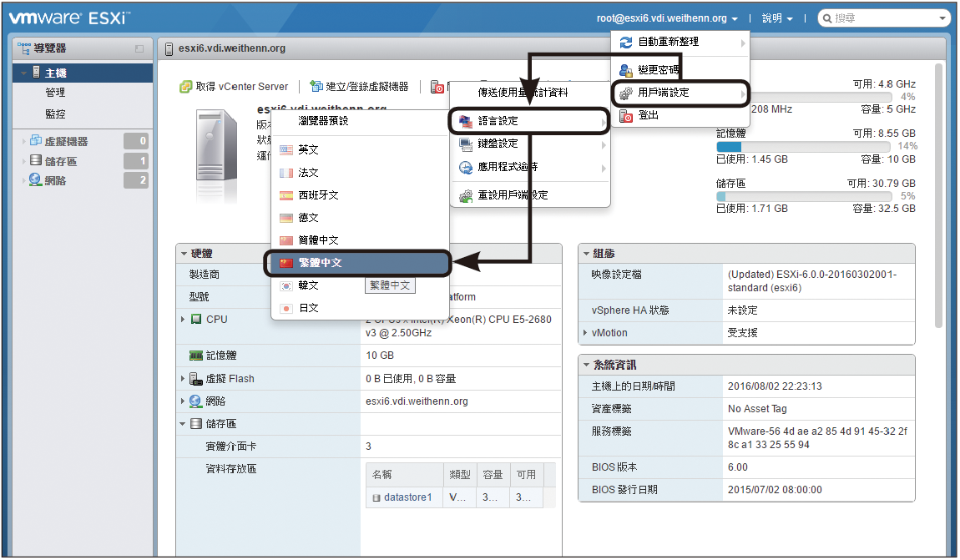960x560 pixels.
Task: Click the 建立/登錄虛擬機器 toolbar icon
Action: tap(316, 86)
